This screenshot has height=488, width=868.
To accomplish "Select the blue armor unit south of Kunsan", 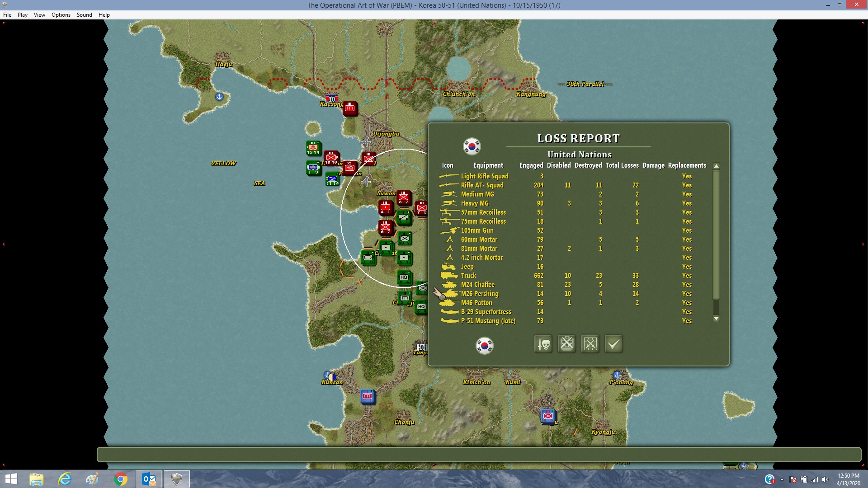I will tap(368, 397).
